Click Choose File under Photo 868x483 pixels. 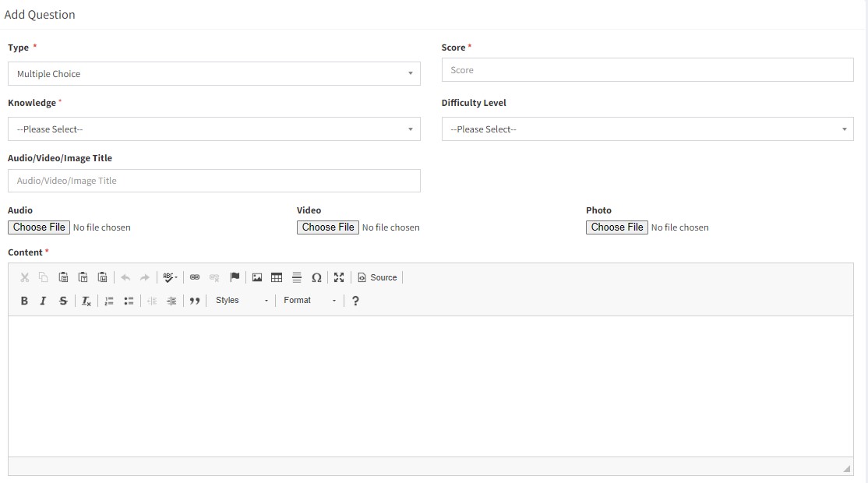(x=616, y=227)
